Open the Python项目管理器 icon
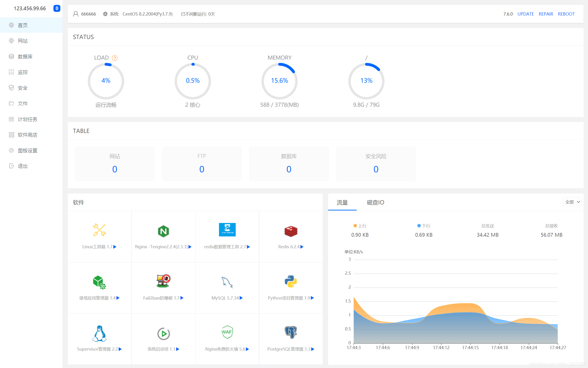 (291, 281)
